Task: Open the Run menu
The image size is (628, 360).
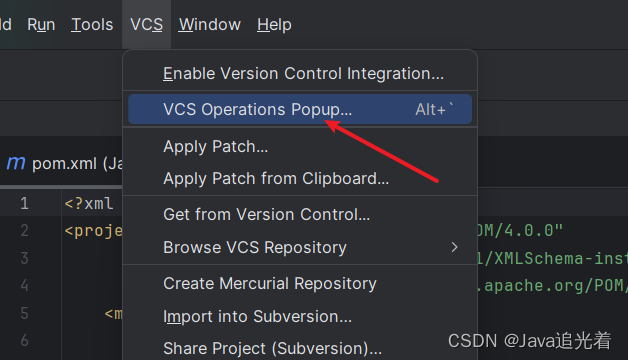Action: point(41,24)
